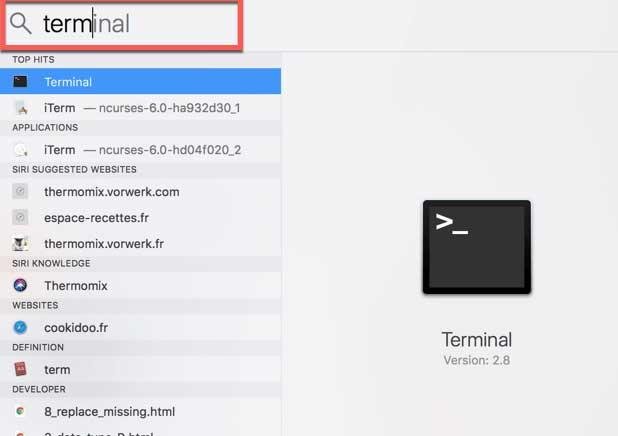Viewport: 618px width, 436px height.
Task: Select the Thermomix Siri Knowledge result
Action: [x=140, y=285]
